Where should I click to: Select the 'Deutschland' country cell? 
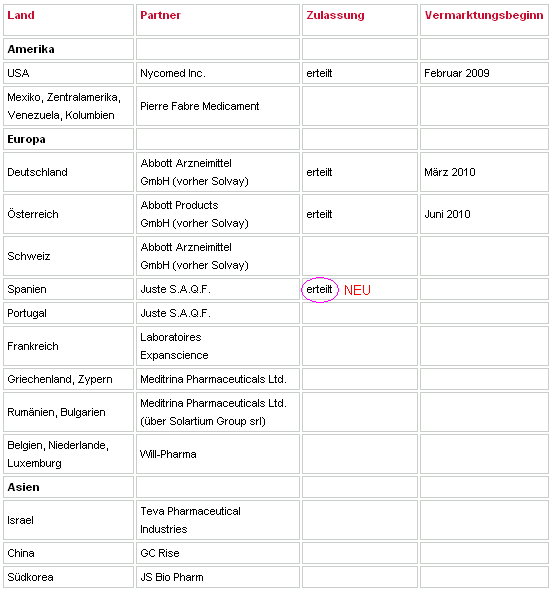point(68,172)
